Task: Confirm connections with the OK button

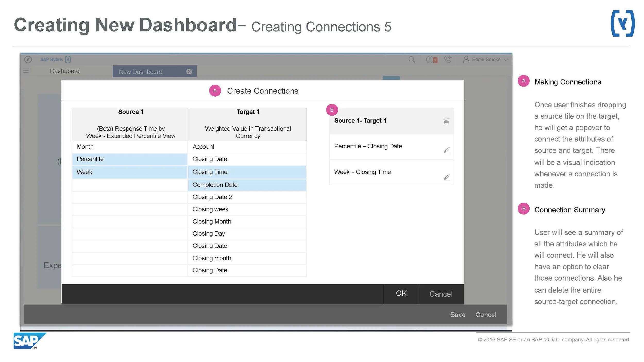Action: [x=401, y=294]
